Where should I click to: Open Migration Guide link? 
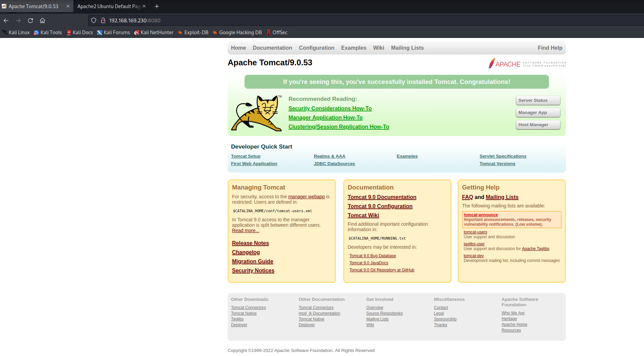pyautogui.click(x=253, y=262)
